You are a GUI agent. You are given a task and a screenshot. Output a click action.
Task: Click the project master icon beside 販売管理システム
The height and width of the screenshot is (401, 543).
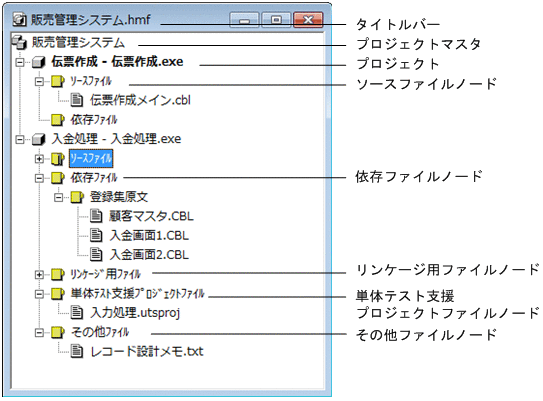point(19,43)
